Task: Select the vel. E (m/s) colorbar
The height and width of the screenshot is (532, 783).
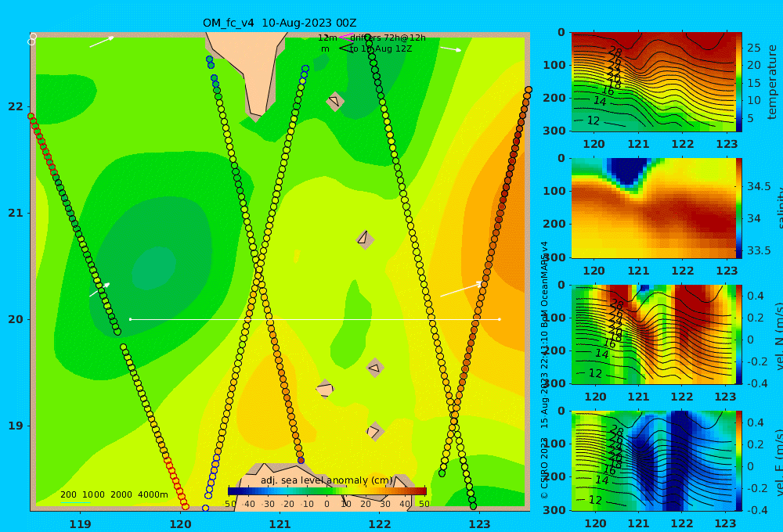Action: (739, 461)
